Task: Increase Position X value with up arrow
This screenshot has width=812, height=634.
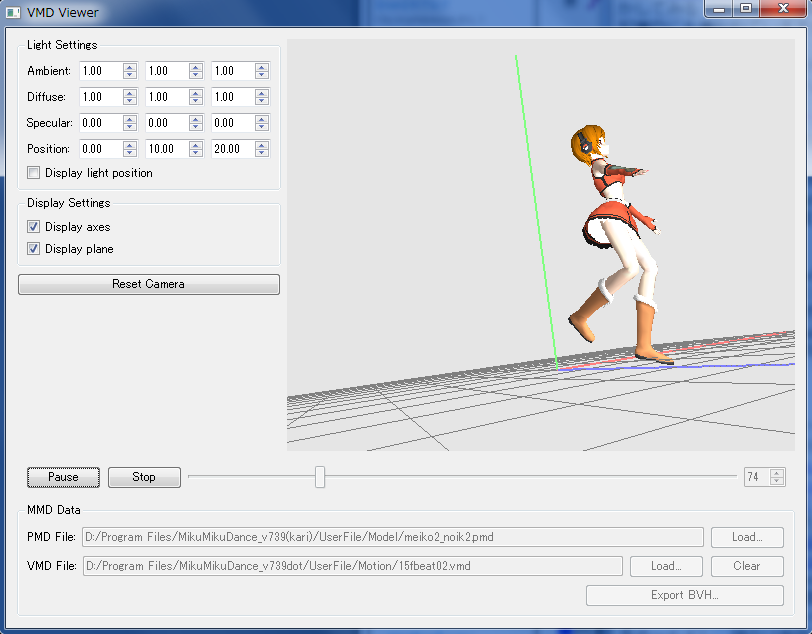Action: pyautogui.click(x=130, y=145)
